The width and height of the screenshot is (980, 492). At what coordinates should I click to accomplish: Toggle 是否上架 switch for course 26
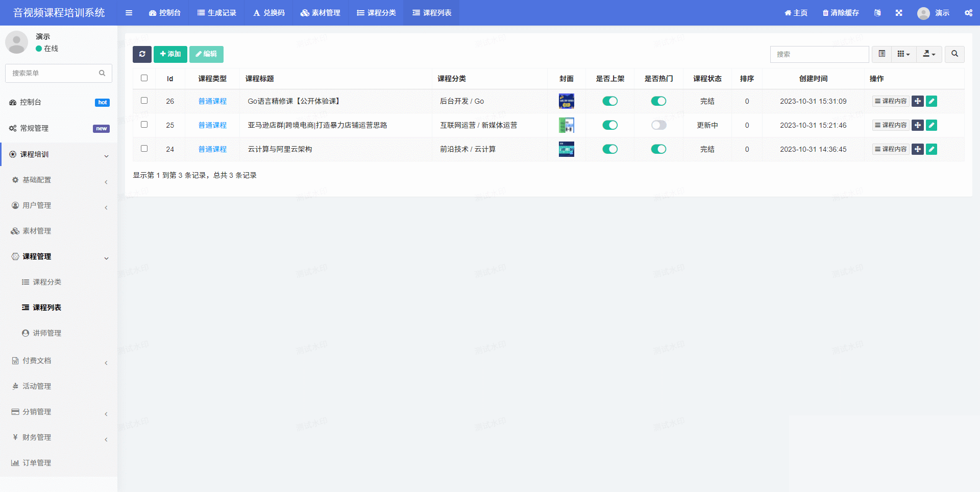(610, 101)
